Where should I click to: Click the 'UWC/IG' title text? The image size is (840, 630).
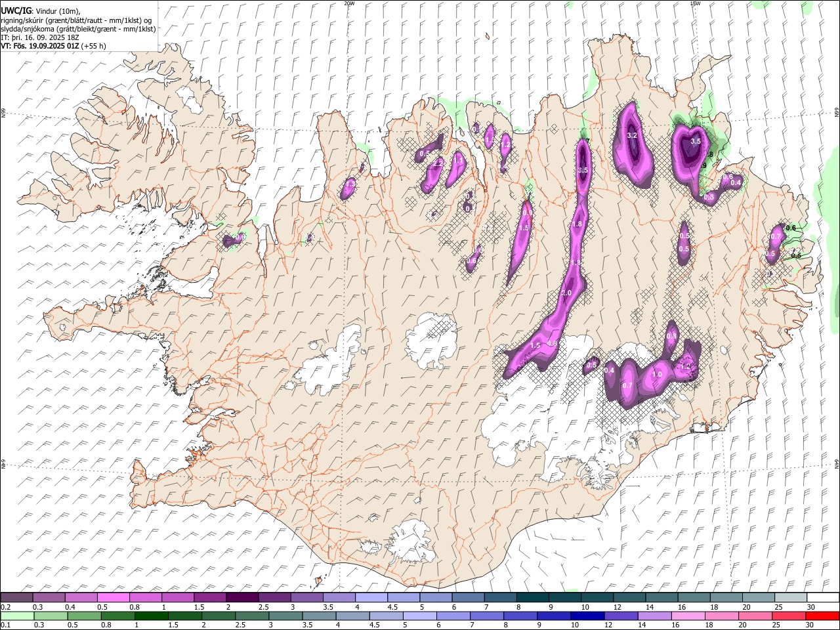[15, 10]
